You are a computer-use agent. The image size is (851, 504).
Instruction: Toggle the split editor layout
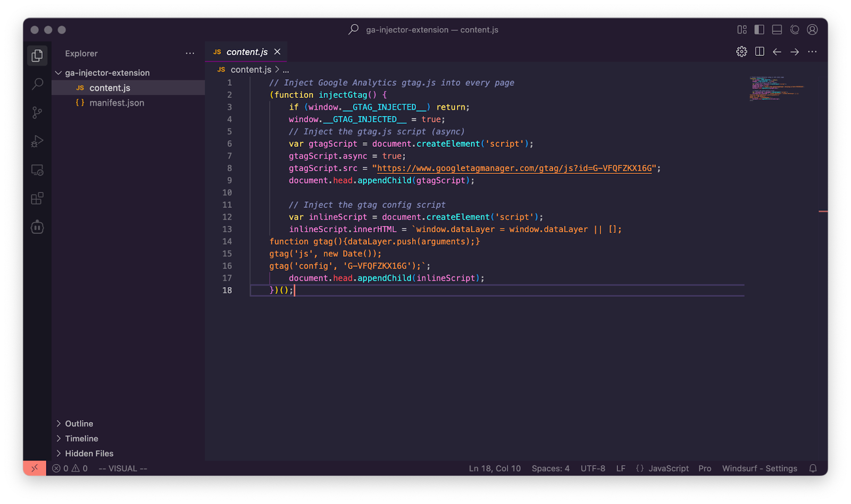pyautogui.click(x=759, y=52)
